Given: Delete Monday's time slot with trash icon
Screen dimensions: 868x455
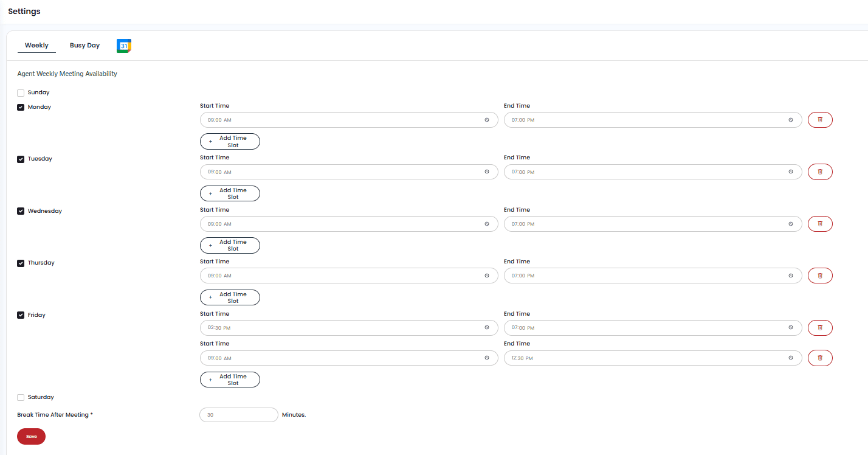Looking at the screenshot, I should [x=820, y=120].
